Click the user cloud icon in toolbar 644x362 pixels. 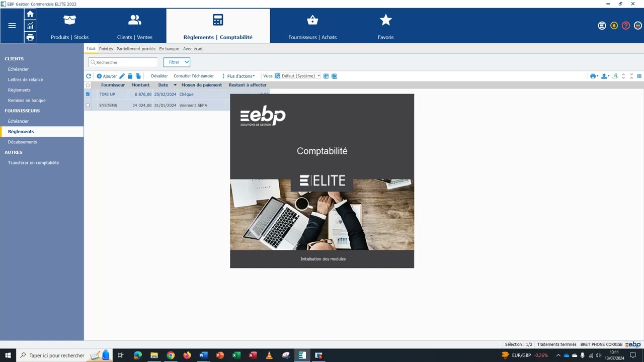pyautogui.click(x=615, y=76)
